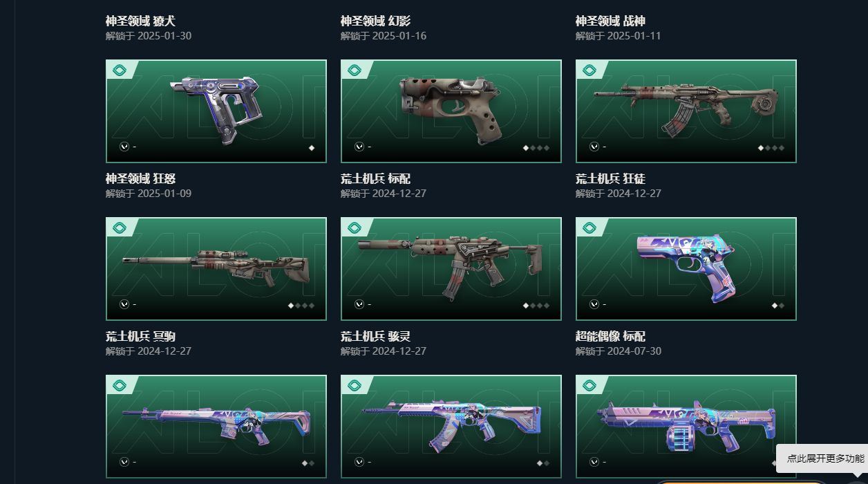Click the single level diamond on the 神圣领域 狂怒 card
Screen dimensions: 868x484
coord(312,148)
